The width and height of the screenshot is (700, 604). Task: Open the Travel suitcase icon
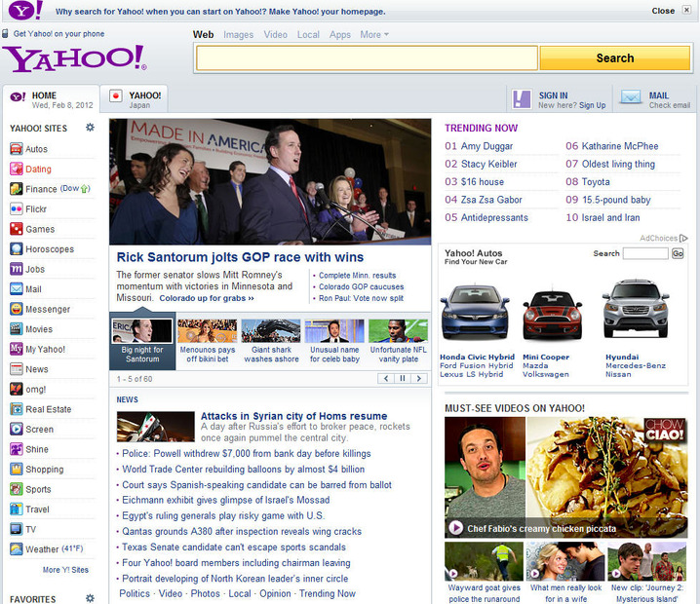click(x=16, y=509)
